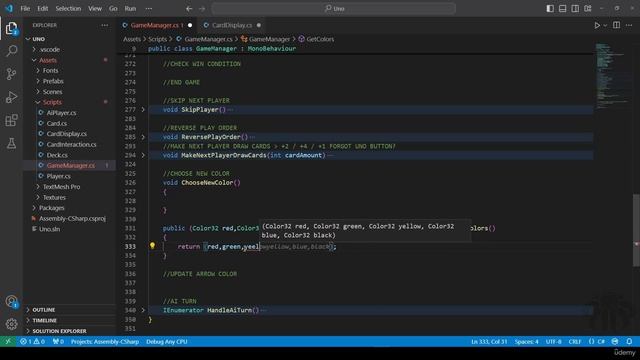Open the Search view in activity bar
The image size is (640, 360).
pyautogui.click(x=11, y=51)
